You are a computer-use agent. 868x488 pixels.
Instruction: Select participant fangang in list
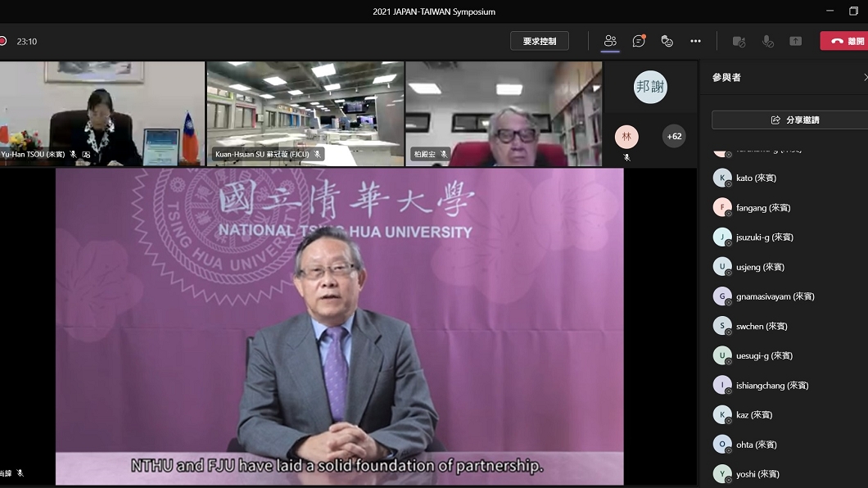[x=789, y=207]
